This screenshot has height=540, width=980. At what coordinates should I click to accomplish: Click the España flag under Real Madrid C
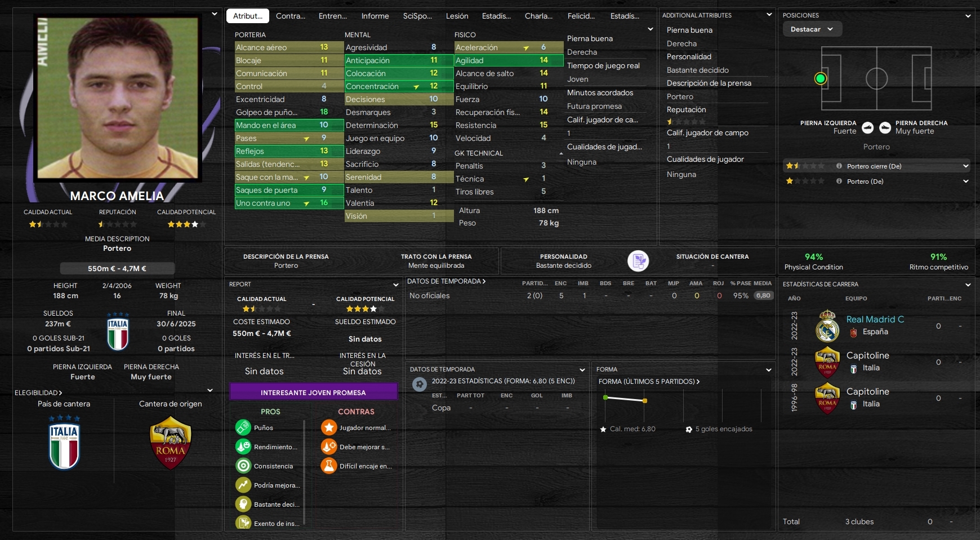(x=853, y=333)
